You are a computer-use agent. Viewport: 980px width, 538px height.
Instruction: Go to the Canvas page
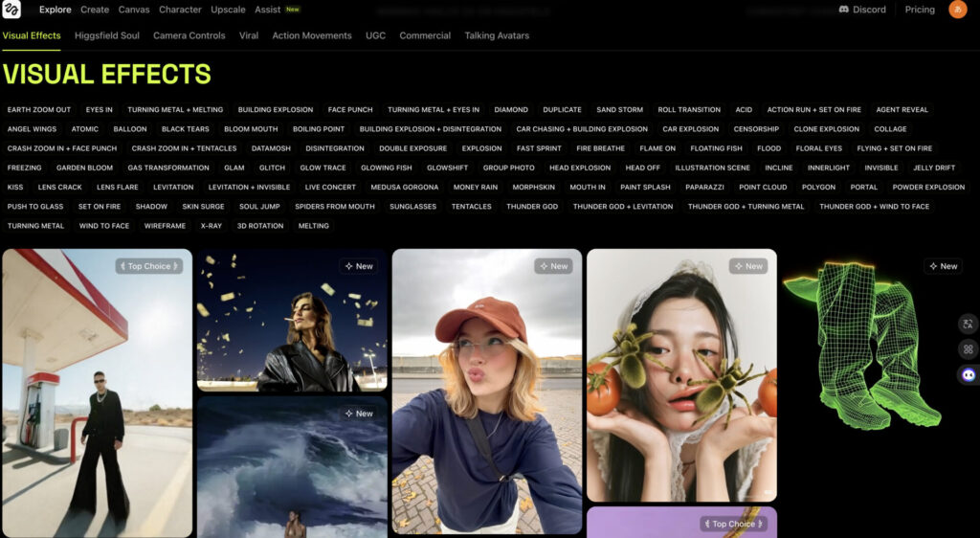pos(134,10)
